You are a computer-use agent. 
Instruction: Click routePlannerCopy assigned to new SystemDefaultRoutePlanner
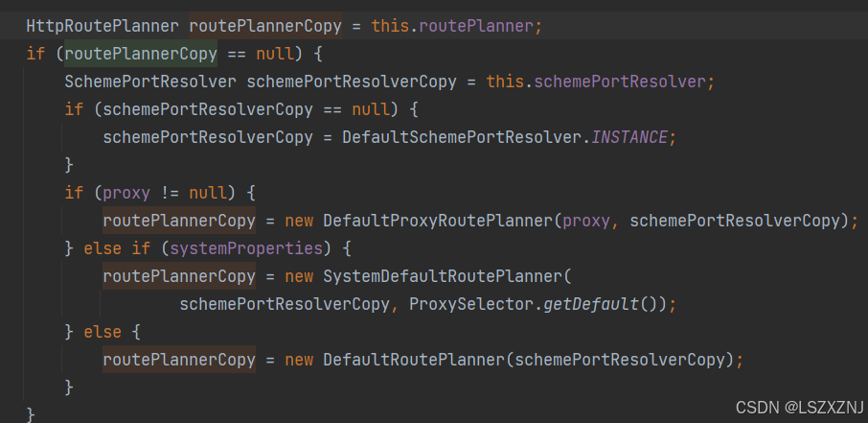point(179,276)
